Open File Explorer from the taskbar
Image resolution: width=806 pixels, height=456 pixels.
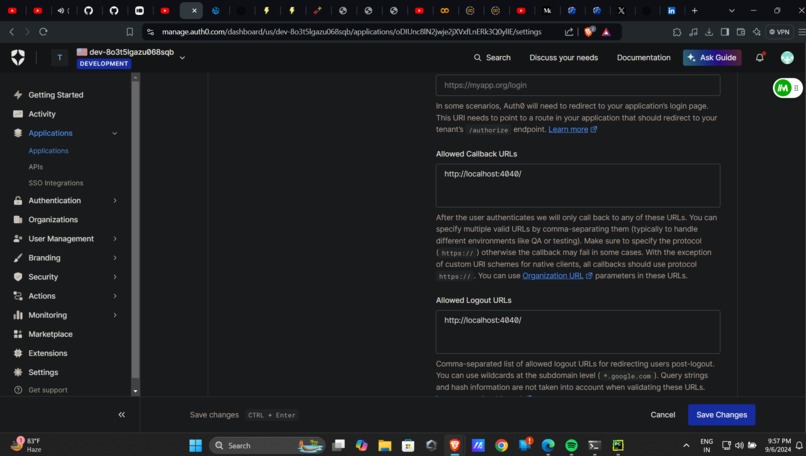384,445
